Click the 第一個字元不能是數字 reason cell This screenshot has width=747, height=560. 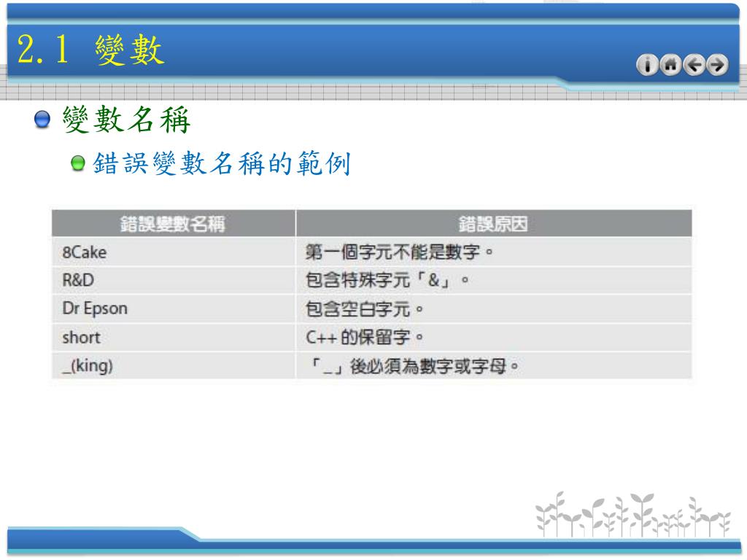coord(494,252)
